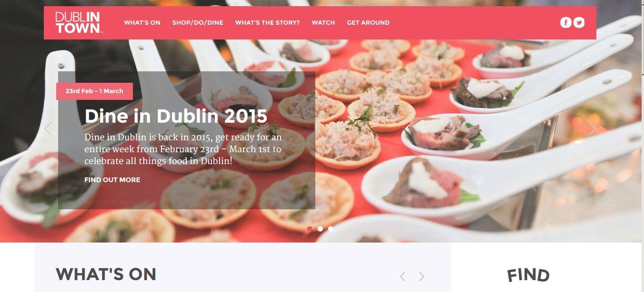Viewport: 644px width, 292px height.
Task: Click the page vertical scrollbar
Action: [x=643, y=146]
